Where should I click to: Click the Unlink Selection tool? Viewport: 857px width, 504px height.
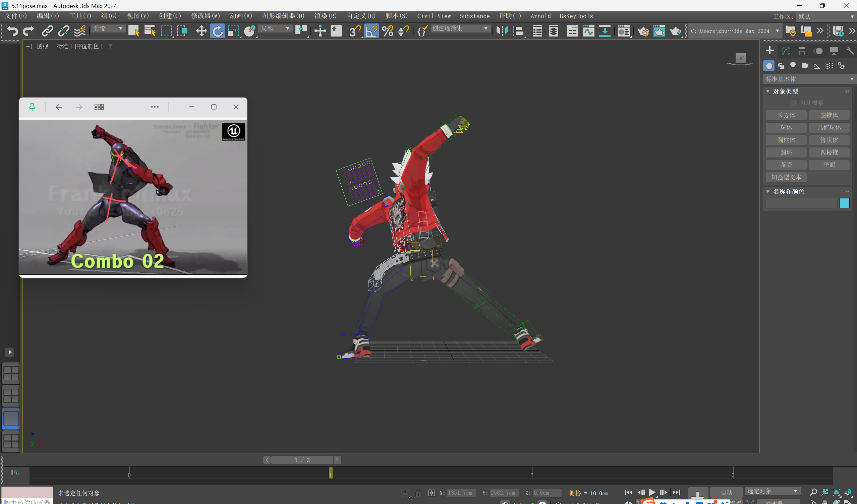63,31
